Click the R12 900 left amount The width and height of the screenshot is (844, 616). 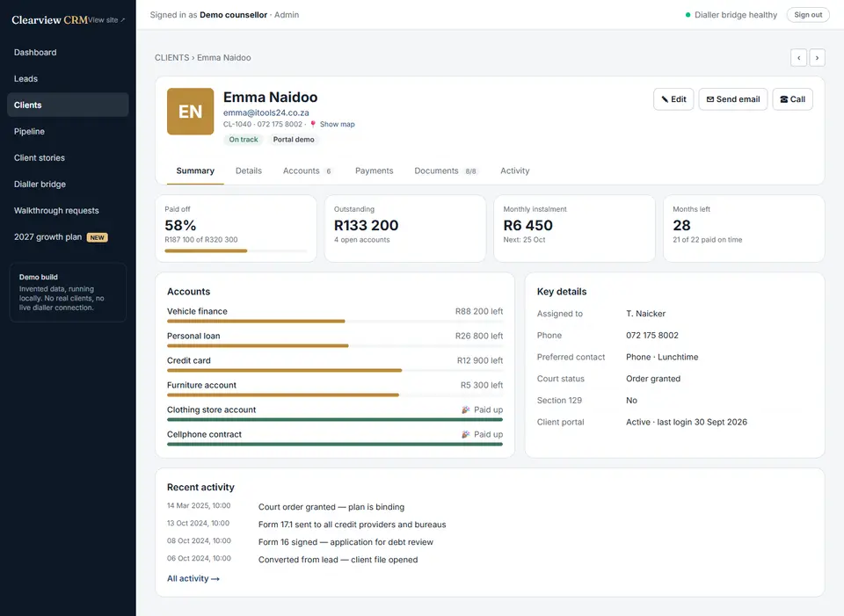480,361
